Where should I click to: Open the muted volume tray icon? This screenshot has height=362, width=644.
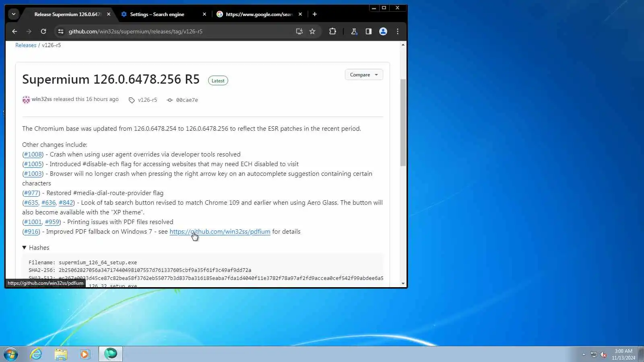(x=603, y=354)
